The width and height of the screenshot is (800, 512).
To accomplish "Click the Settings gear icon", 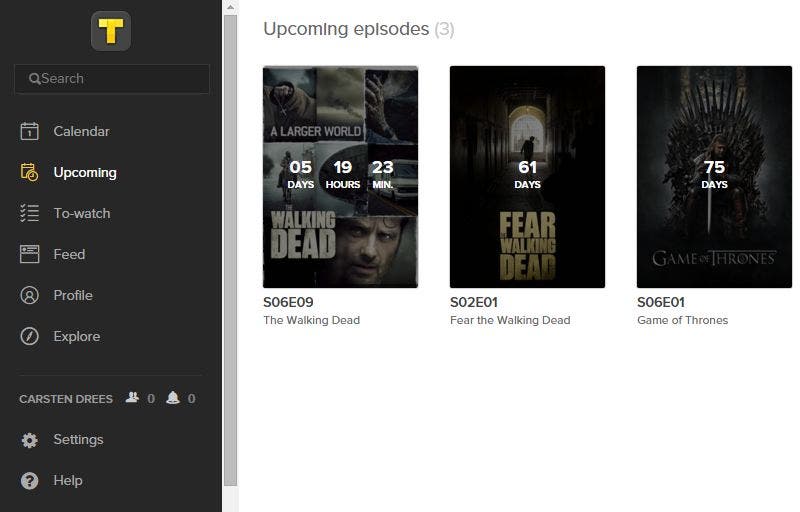I will pyautogui.click(x=30, y=440).
